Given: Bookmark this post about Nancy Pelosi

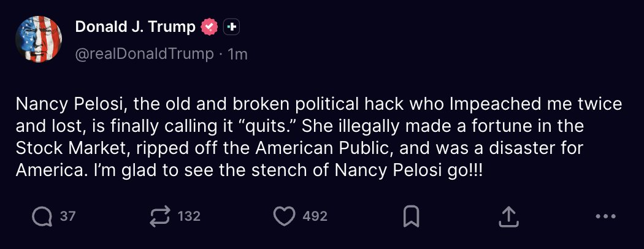Looking at the screenshot, I should click(x=411, y=216).
